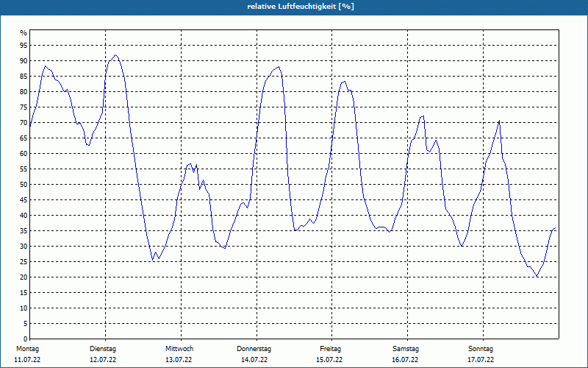Click the '60' y-axis value
Screen dimensions: 588x368
point(24,154)
